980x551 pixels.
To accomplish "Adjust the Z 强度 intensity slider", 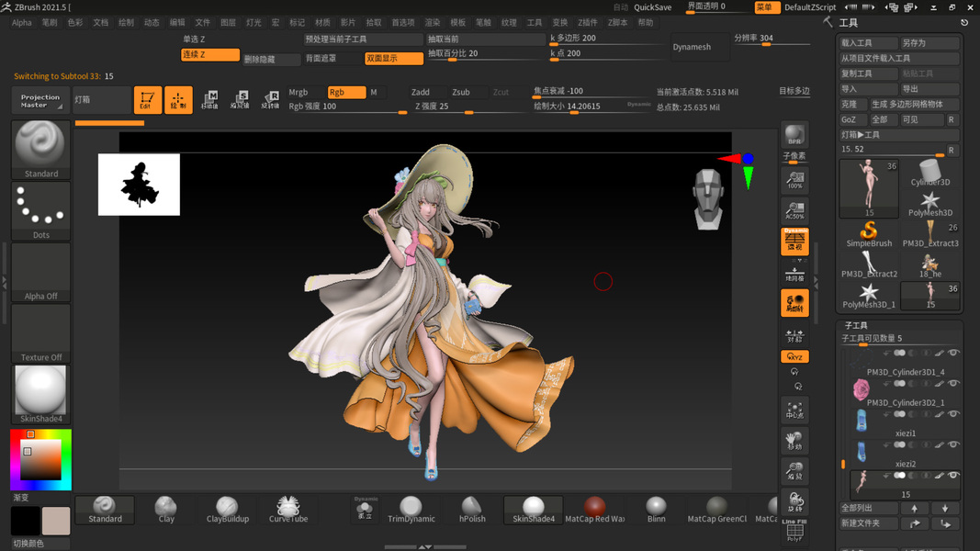I will point(468,107).
